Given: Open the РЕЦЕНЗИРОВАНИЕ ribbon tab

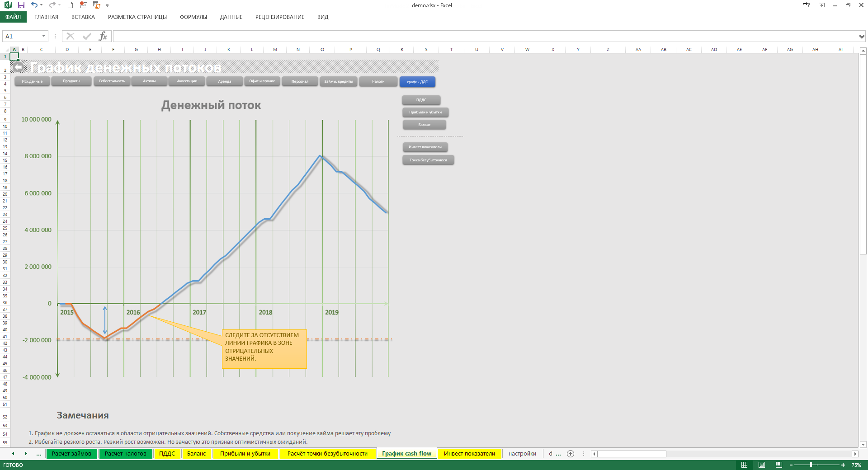Looking at the screenshot, I should 280,17.
